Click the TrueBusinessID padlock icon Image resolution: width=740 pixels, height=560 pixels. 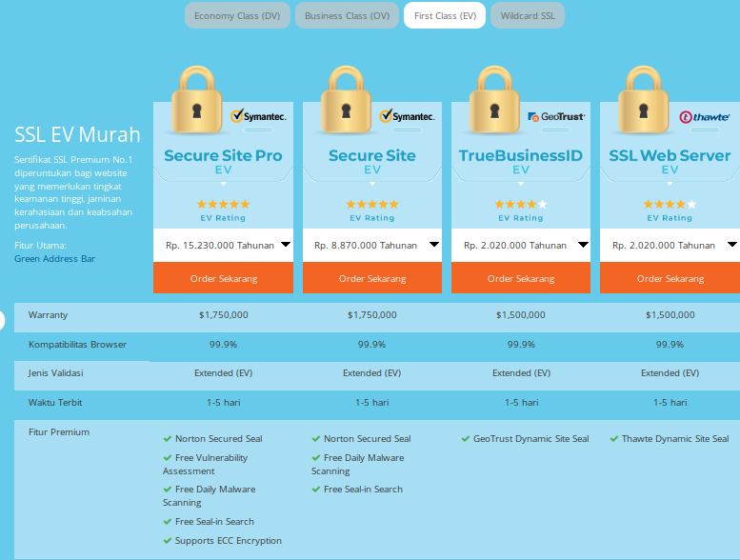click(x=494, y=100)
